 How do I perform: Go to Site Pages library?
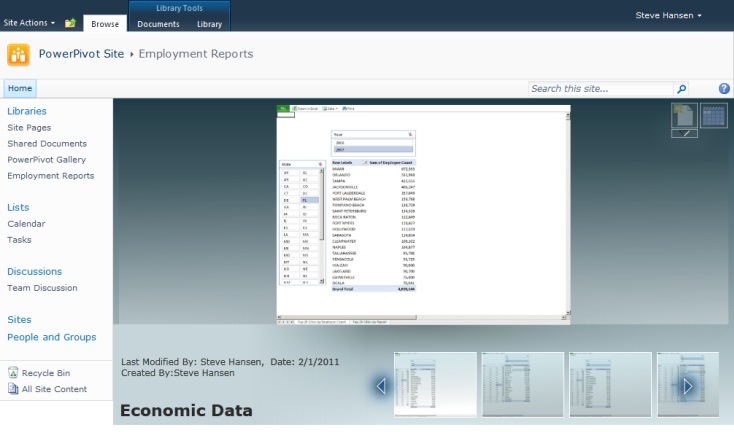[29, 127]
